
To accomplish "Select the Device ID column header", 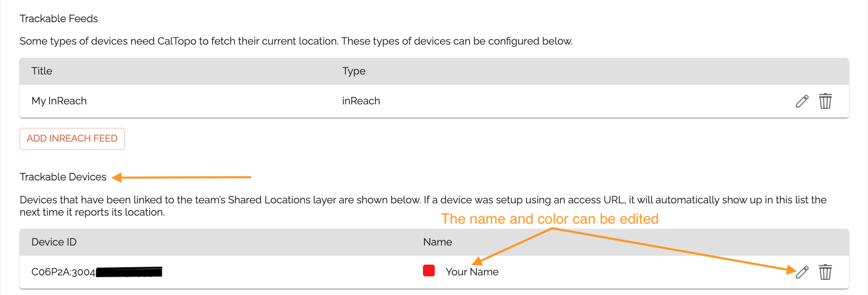I will point(53,242).
